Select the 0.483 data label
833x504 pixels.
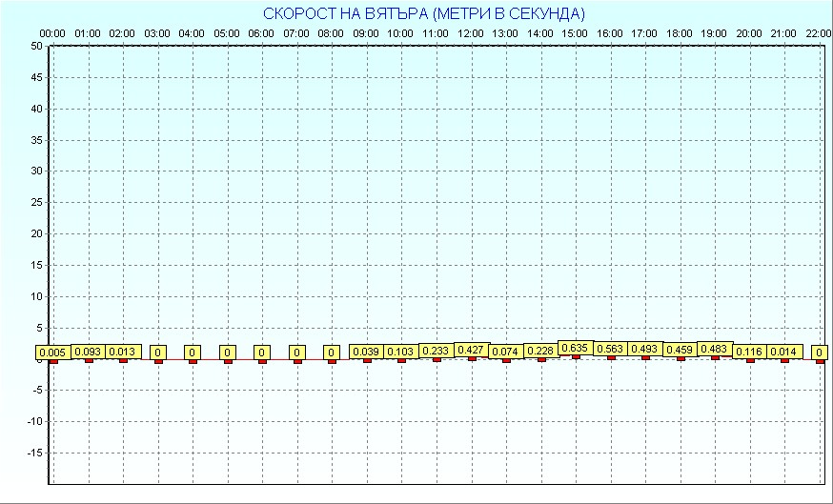click(715, 349)
